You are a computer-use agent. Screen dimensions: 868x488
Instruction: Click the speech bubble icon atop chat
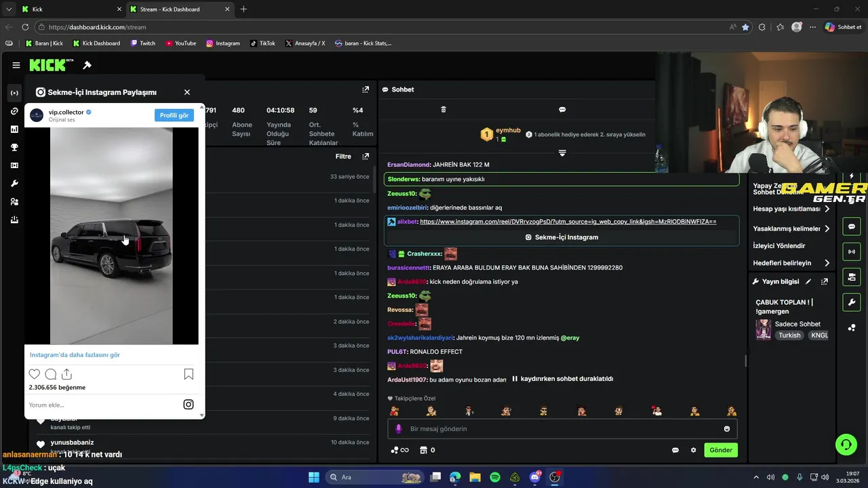coord(562,109)
